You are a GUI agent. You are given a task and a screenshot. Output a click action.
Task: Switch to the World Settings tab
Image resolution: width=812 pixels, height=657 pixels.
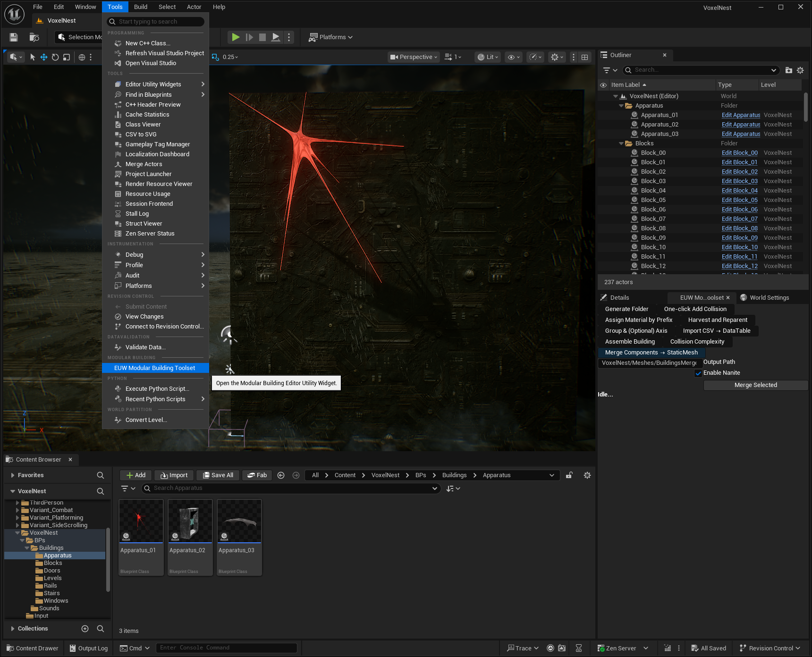769,298
